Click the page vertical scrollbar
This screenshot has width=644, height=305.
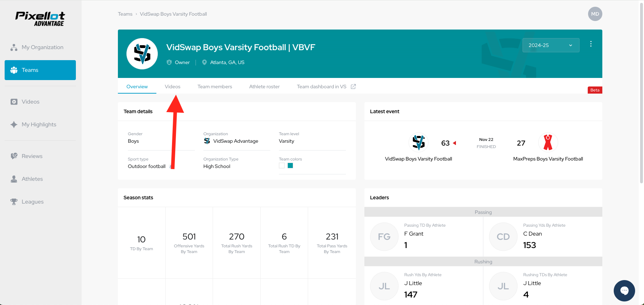642,93
